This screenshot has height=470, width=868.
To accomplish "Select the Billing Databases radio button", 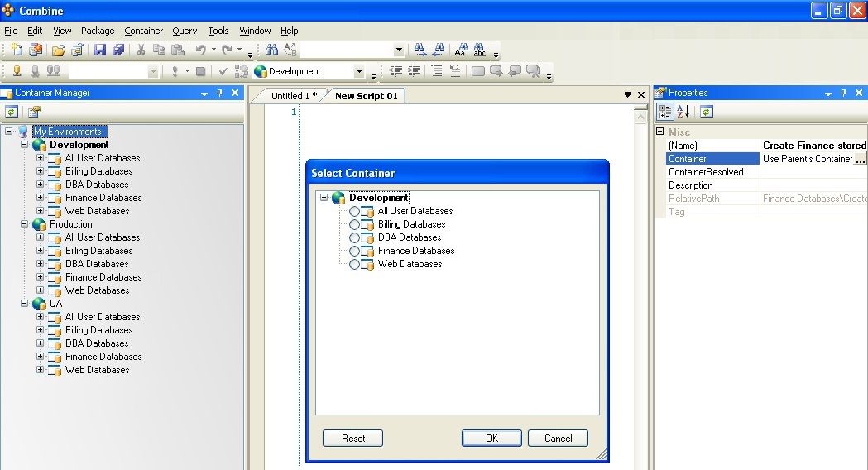I will [354, 225].
